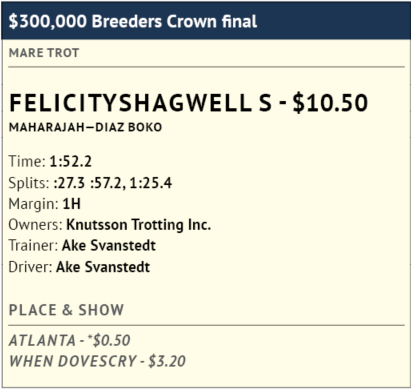This screenshot has width=411, height=389.
Task: Click the Margin value 1H
Action: tap(71, 204)
